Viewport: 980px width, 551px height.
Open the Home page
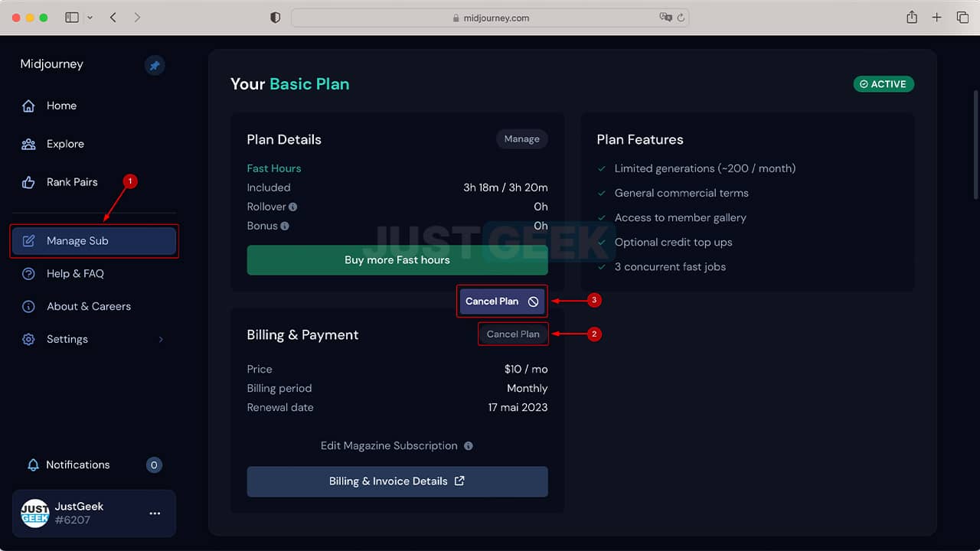(x=61, y=106)
